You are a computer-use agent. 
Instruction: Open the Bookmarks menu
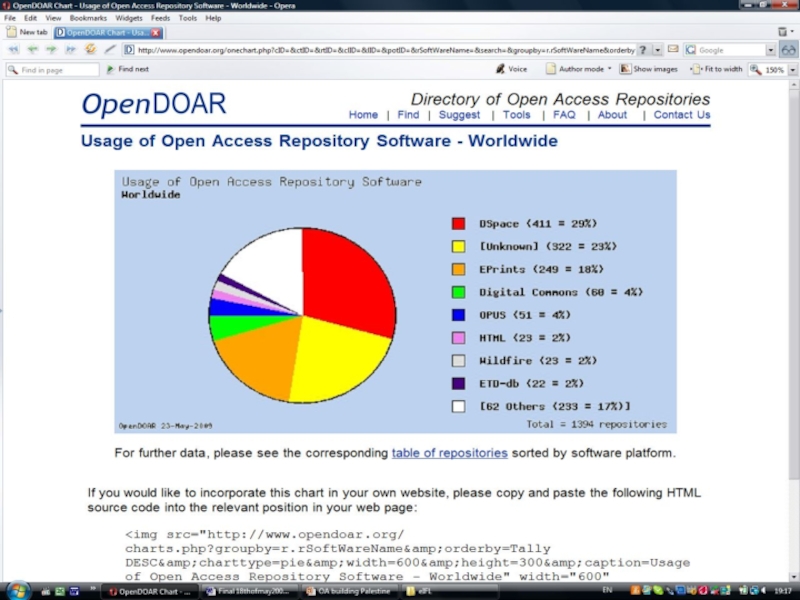tap(88, 18)
